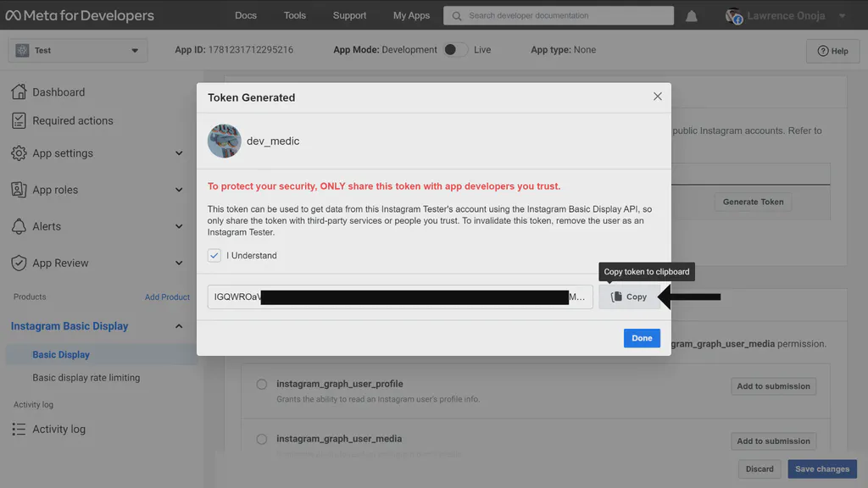Click the dev_medic profile thumbnail
The image size is (868, 488).
(x=224, y=140)
